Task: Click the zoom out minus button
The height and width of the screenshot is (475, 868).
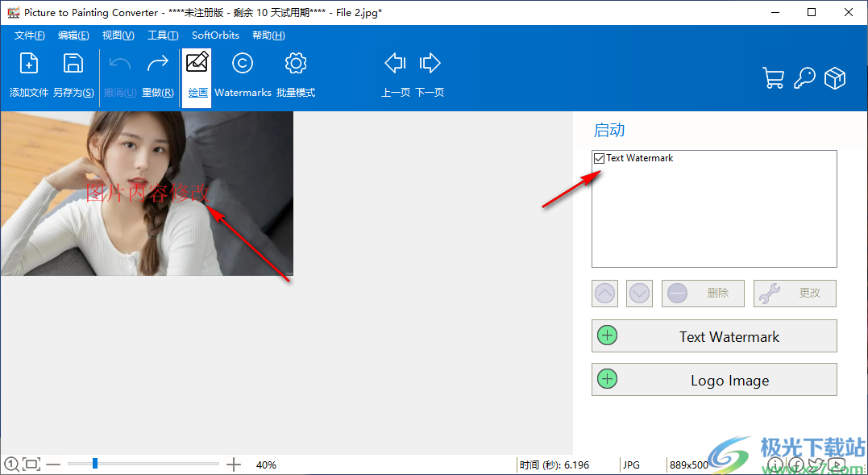Action: [x=53, y=465]
